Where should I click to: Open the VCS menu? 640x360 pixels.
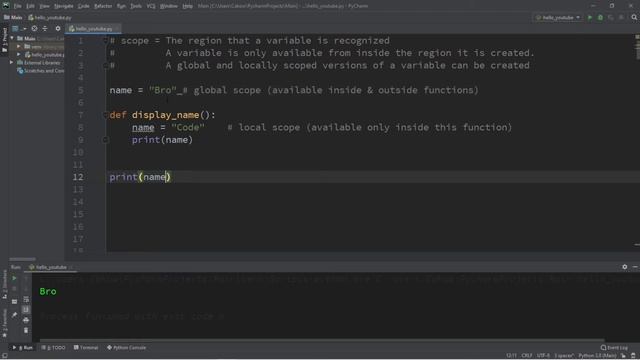tap(151, 6)
